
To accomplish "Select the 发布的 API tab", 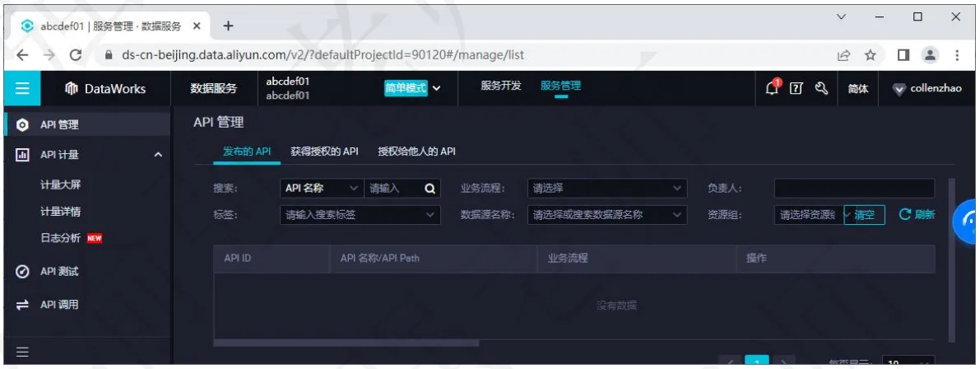I will pyautogui.click(x=247, y=152).
